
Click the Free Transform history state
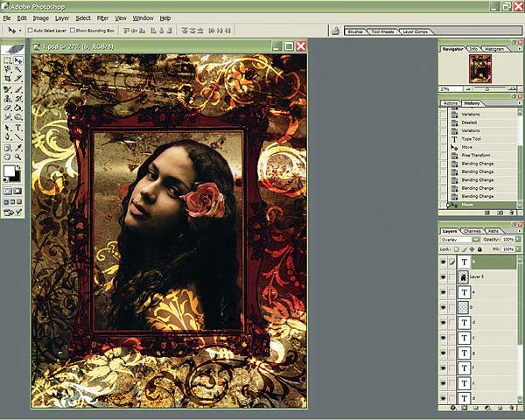(x=473, y=156)
